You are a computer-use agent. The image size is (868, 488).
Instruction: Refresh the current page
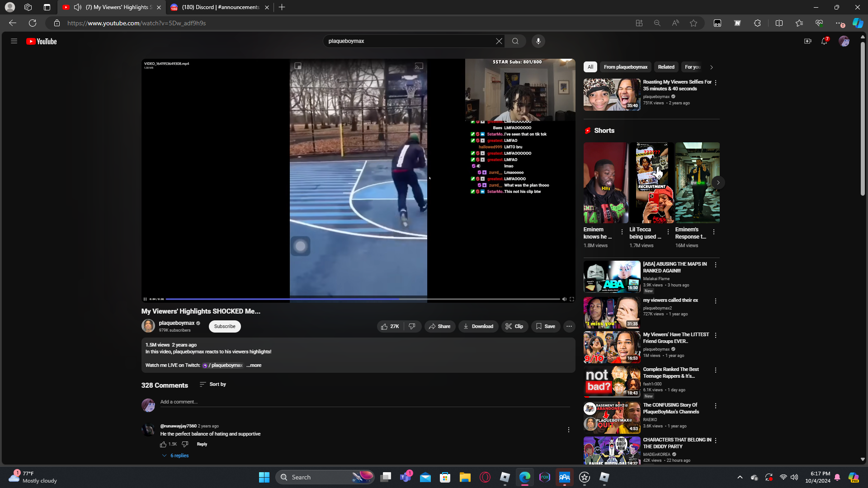point(33,23)
